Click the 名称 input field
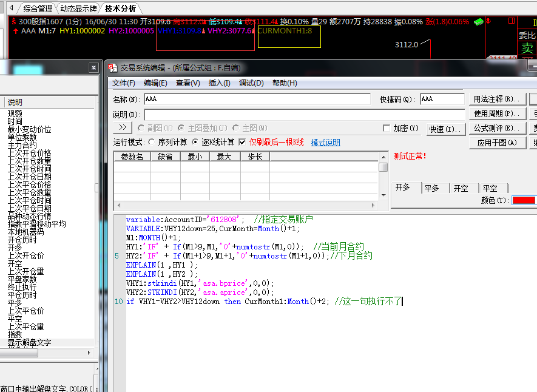 [x=257, y=99]
